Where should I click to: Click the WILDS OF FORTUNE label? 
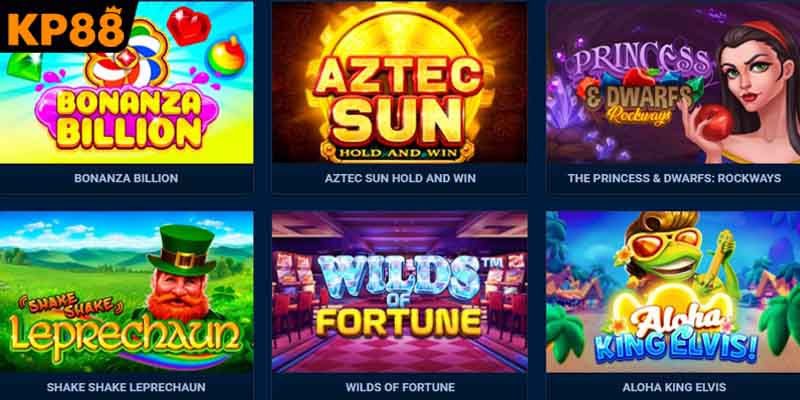pyautogui.click(x=400, y=387)
